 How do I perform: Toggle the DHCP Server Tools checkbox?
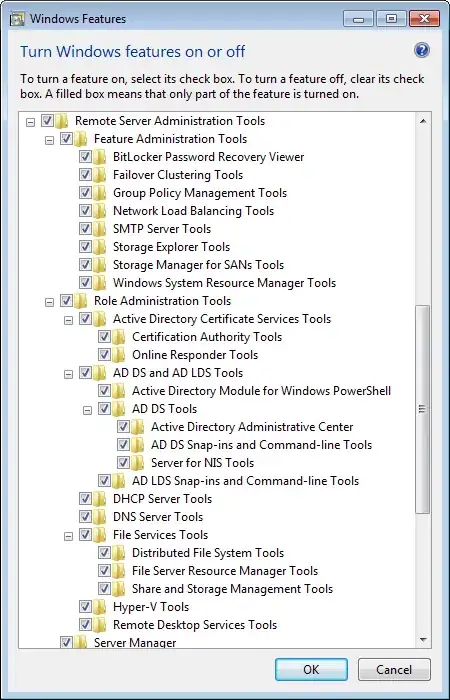coord(85,499)
